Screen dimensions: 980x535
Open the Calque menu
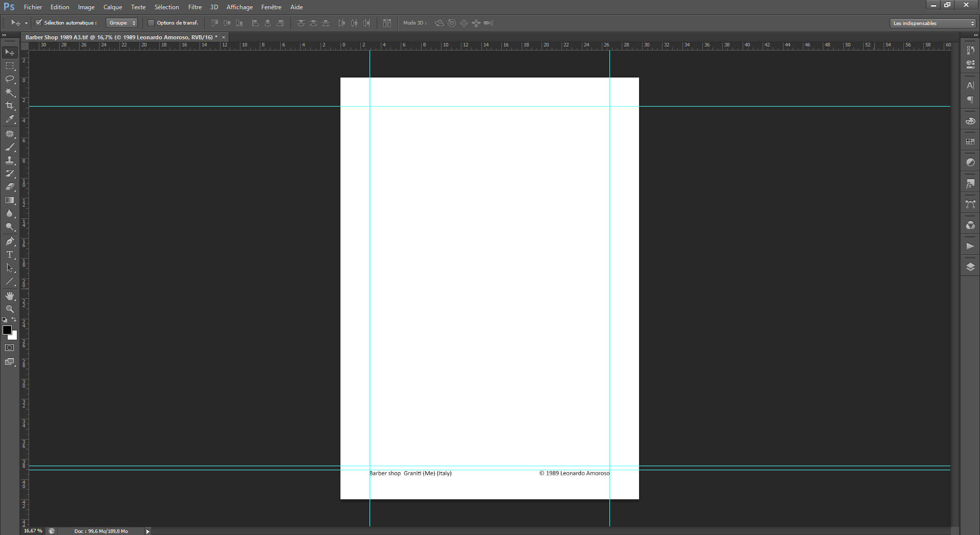click(113, 7)
